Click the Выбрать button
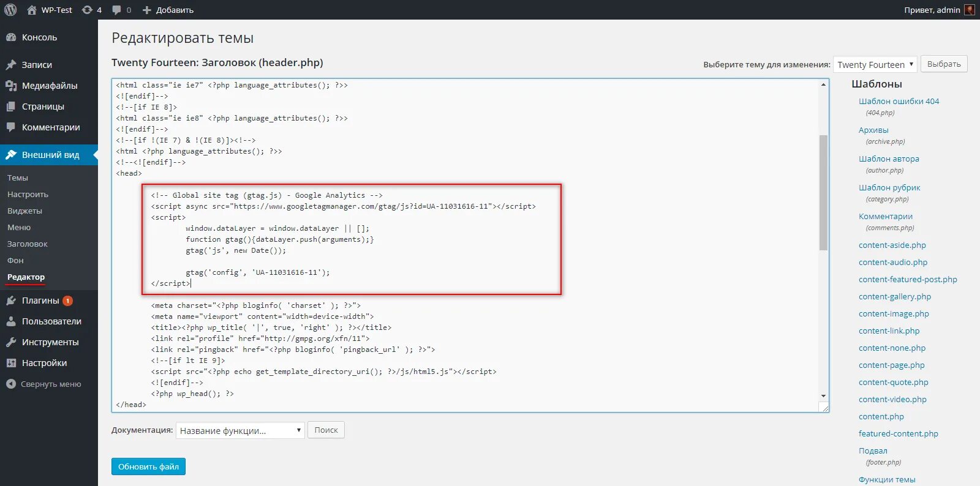The width and height of the screenshot is (980, 486). point(944,64)
